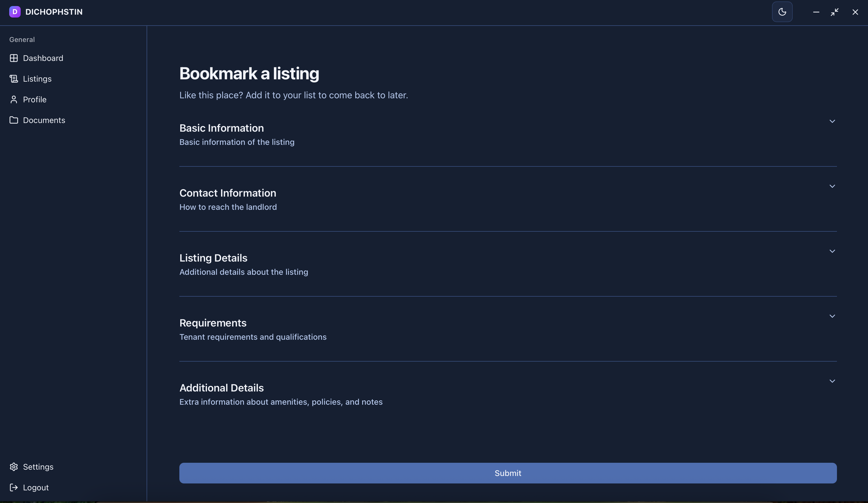Click the Documents folder icon
Image resolution: width=868 pixels, height=503 pixels.
(x=14, y=120)
